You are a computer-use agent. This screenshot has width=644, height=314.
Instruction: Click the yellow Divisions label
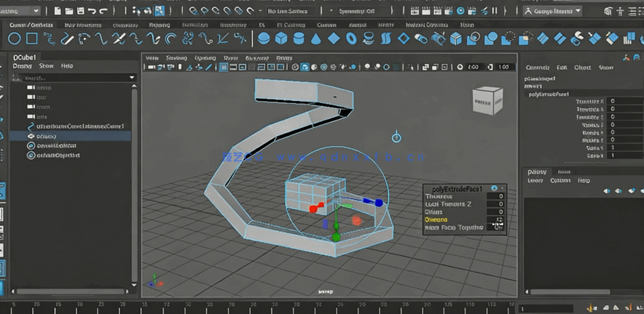point(436,219)
